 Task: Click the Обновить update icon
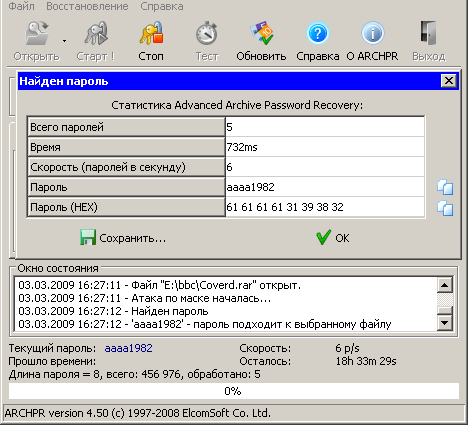coord(261,33)
